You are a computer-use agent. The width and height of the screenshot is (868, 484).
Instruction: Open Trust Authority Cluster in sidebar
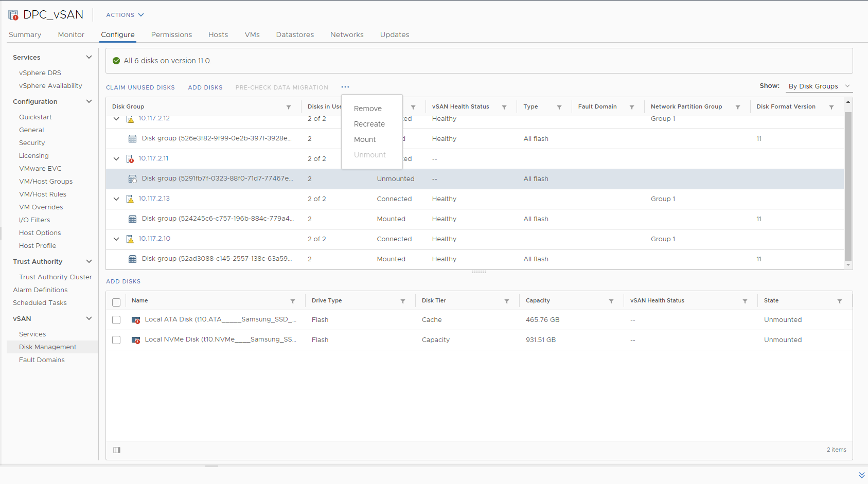point(55,277)
